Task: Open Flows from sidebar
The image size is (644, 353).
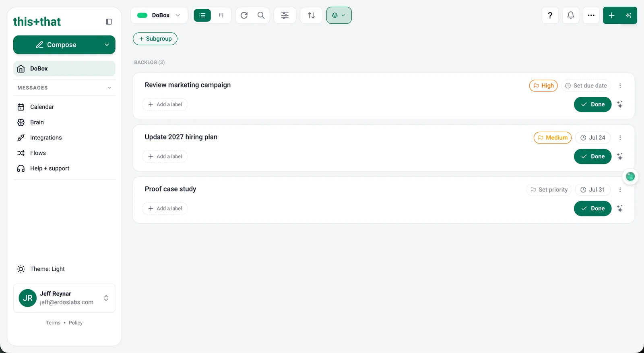Action: tap(64, 153)
